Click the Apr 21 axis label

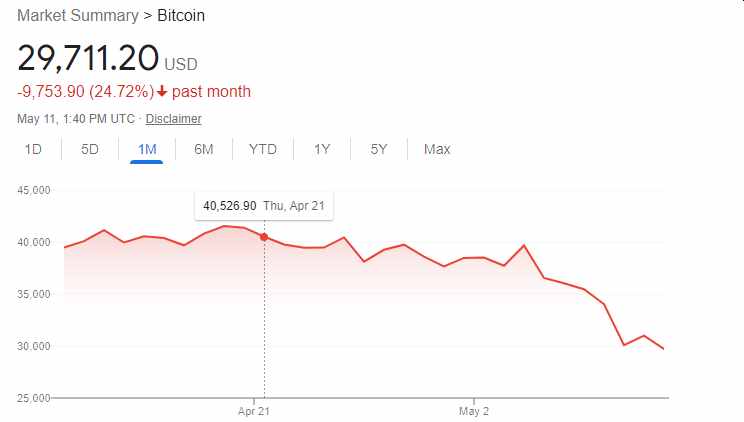point(255,411)
